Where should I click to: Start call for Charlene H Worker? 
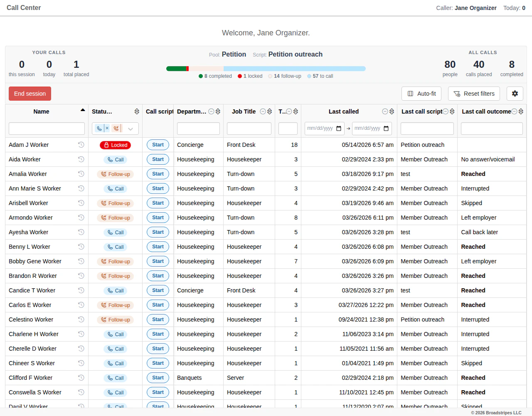click(158, 334)
